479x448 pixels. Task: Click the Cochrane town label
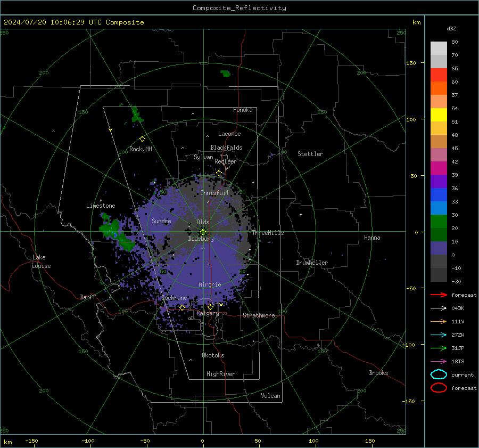[x=174, y=298]
